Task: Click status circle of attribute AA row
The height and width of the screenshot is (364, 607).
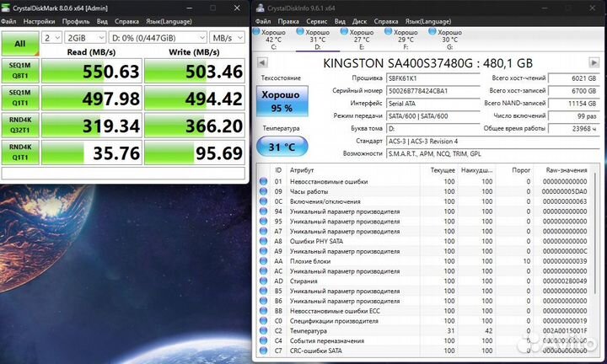Action: (263, 260)
